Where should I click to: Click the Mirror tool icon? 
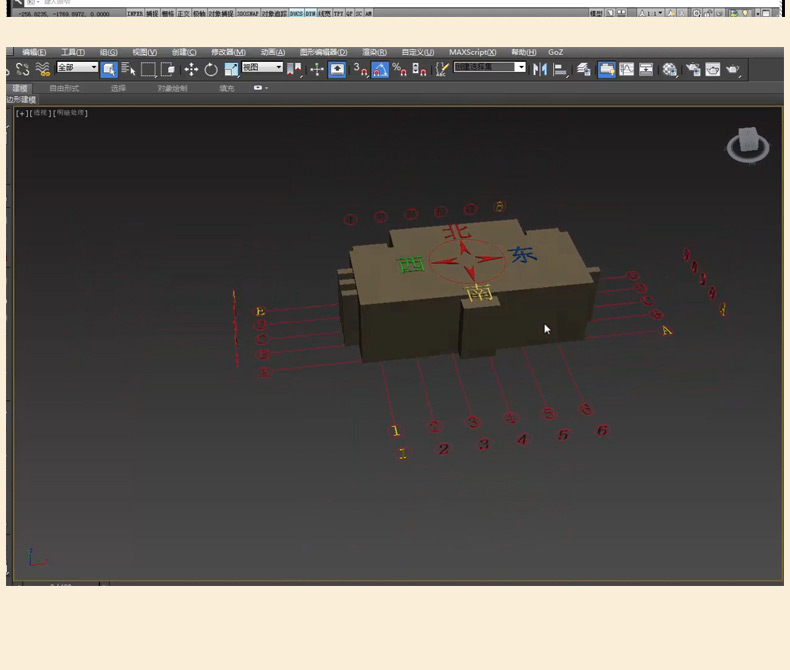pyautogui.click(x=540, y=70)
